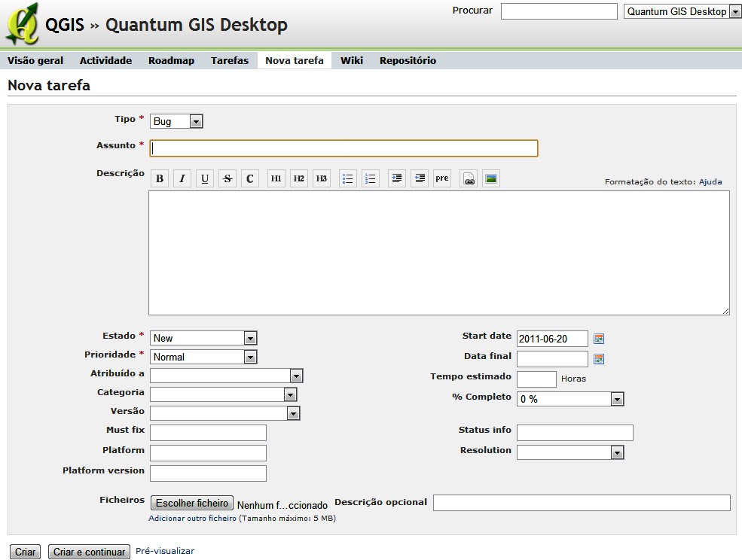Insert Heading 1 (H1)

click(x=276, y=179)
